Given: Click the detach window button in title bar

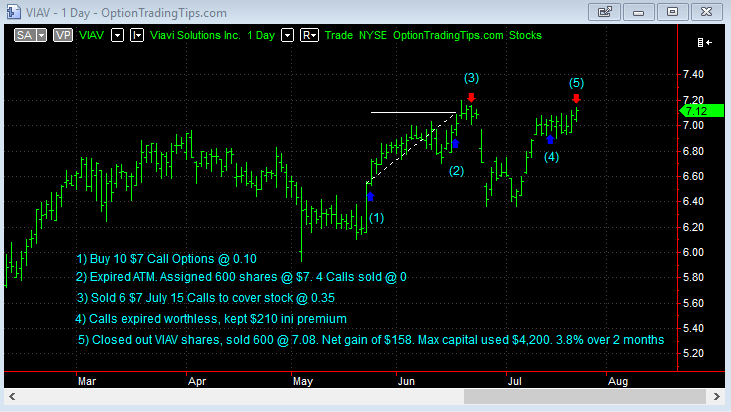Looking at the screenshot, I should 605,12.
